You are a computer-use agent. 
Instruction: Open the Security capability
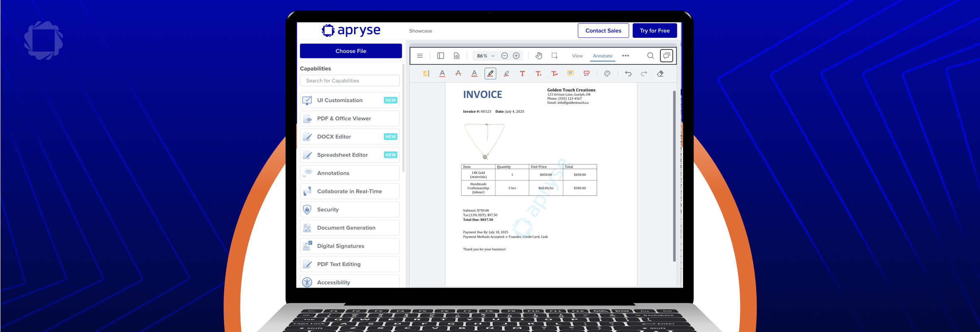tap(349, 210)
